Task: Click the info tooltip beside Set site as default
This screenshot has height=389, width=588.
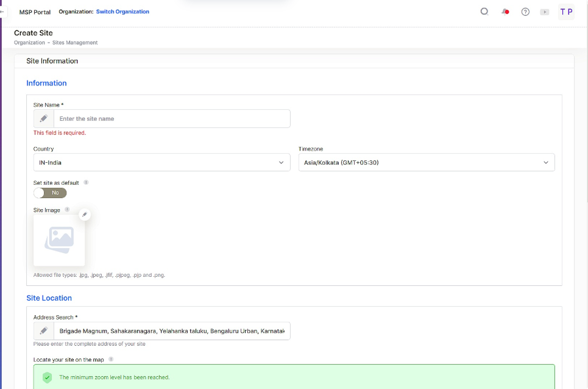Action: pyautogui.click(x=85, y=181)
